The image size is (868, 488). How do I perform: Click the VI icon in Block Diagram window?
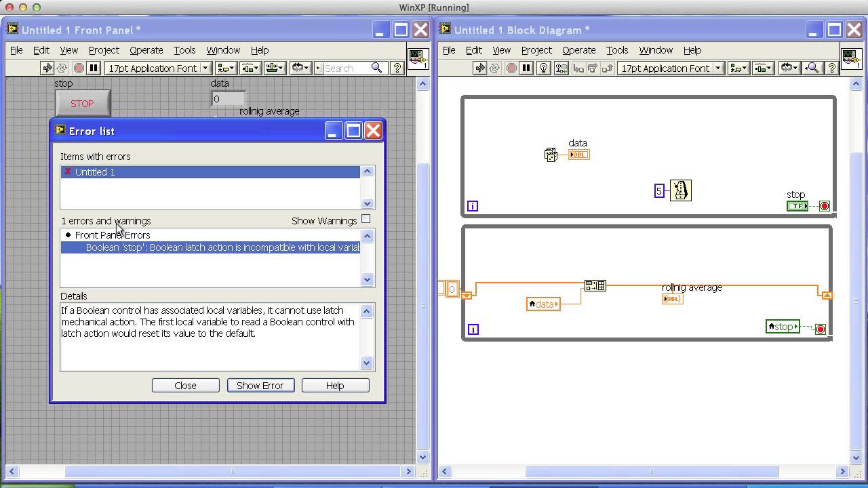coord(851,58)
